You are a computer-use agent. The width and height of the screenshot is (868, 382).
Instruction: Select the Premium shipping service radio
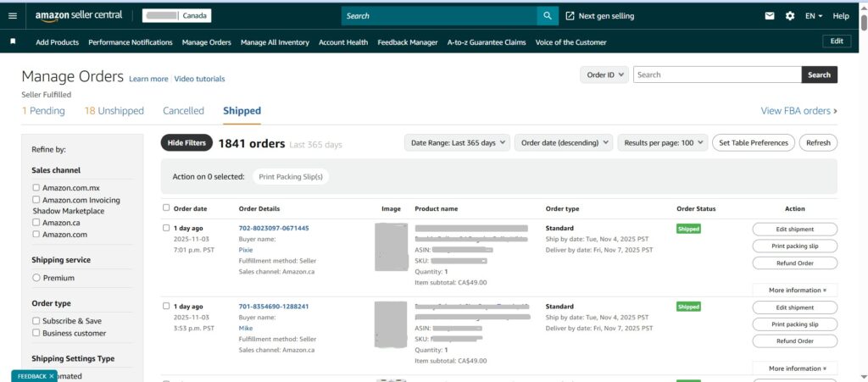coord(36,278)
